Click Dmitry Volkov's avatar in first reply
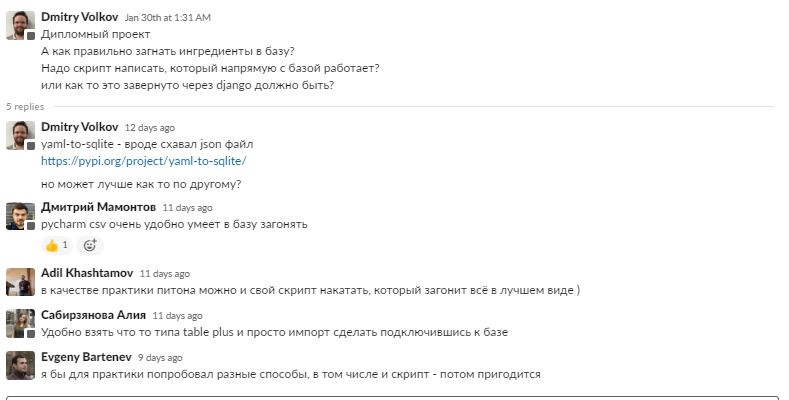This screenshot has width=789, height=400. (20, 135)
